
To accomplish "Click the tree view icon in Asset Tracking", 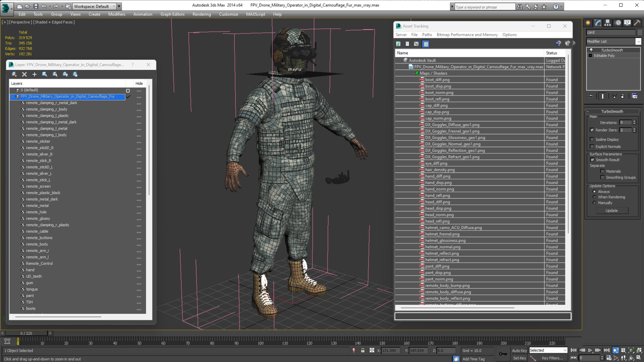I will click(x=416, y=44).
